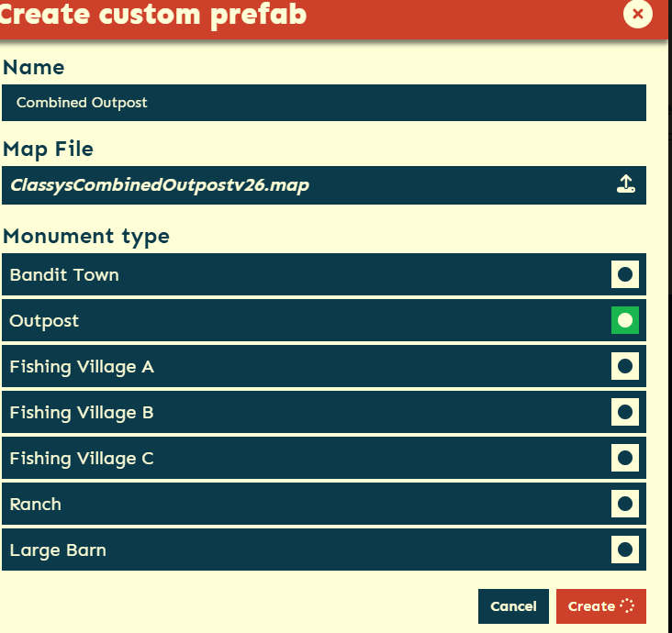The height and width of the screenshot is (633, 672).
Task: Click the Outpost label text
Action: pos(44,321)
